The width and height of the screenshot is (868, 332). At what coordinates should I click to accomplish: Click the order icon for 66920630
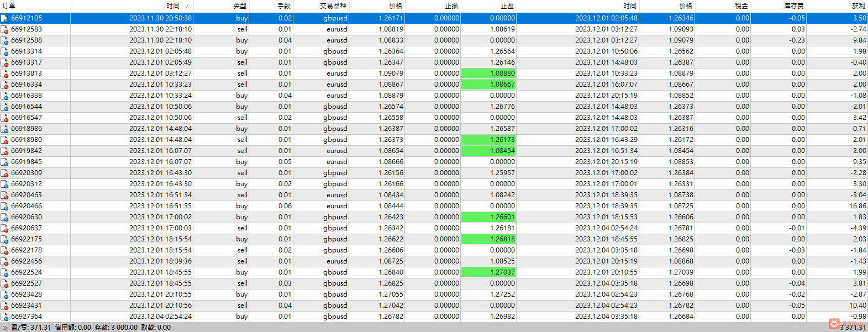pos(4,217)
